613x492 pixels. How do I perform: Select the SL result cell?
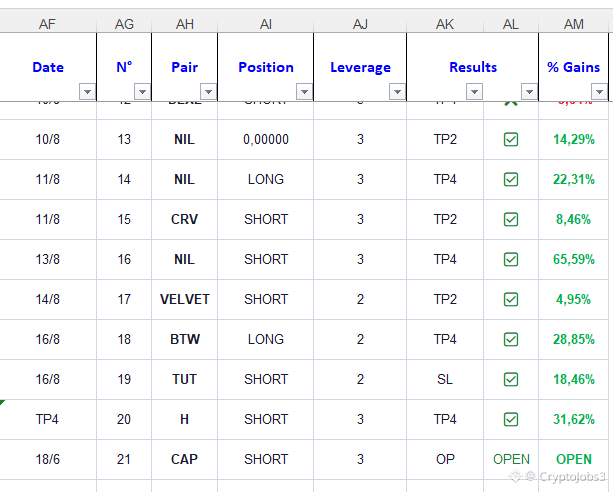[445, 379]
